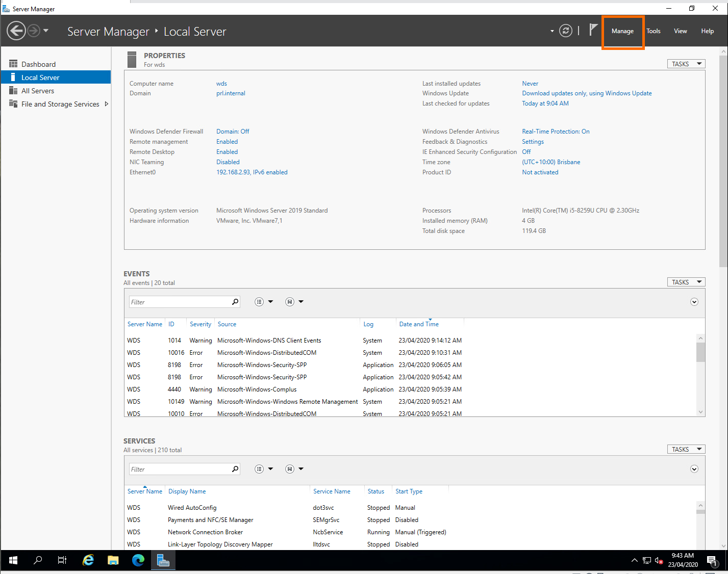728x574 pixels.
Task: Click IE Enhanced Security Off link
Action: pos(526,152)
